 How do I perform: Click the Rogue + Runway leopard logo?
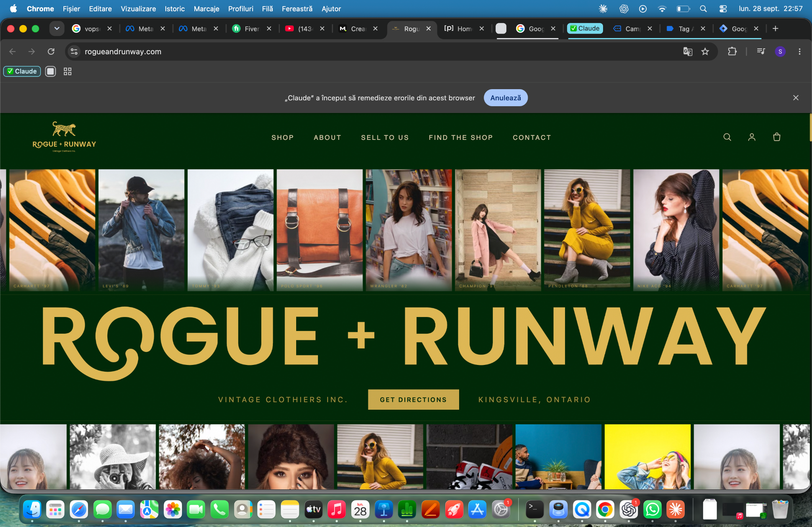pos(64,137)
